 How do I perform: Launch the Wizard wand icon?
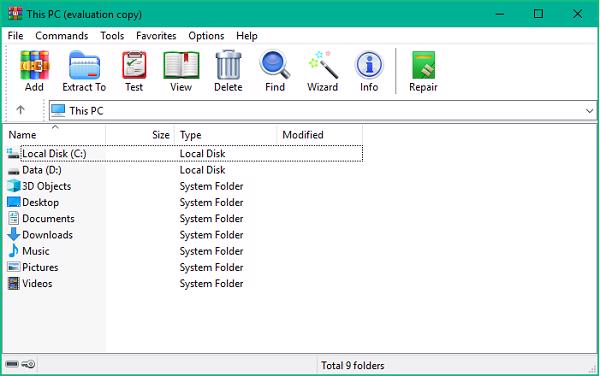pyautogui.click(x=323, y=64)
